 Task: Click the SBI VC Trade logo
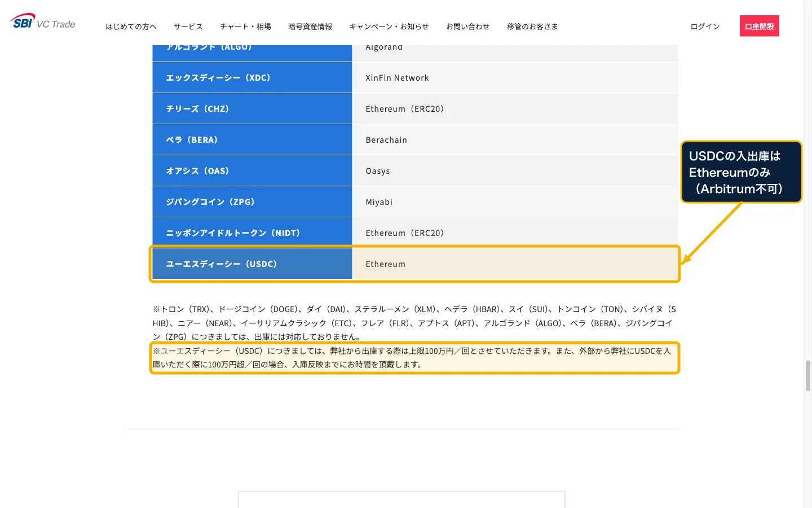pos(43,23)
